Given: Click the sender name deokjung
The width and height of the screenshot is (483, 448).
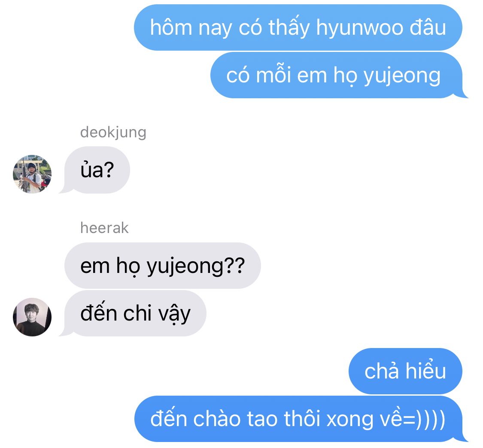Looking at the screenshot, I should click(x=113, y=132).
